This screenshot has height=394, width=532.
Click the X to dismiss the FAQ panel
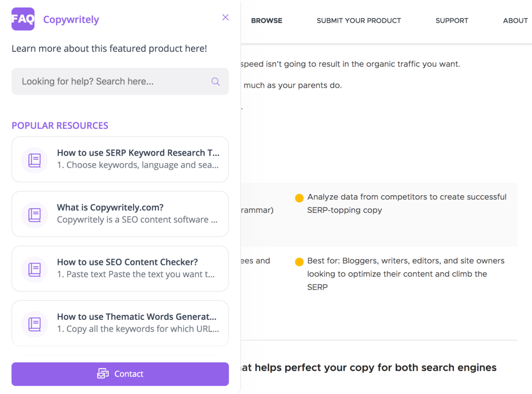[x=225, y=17]
